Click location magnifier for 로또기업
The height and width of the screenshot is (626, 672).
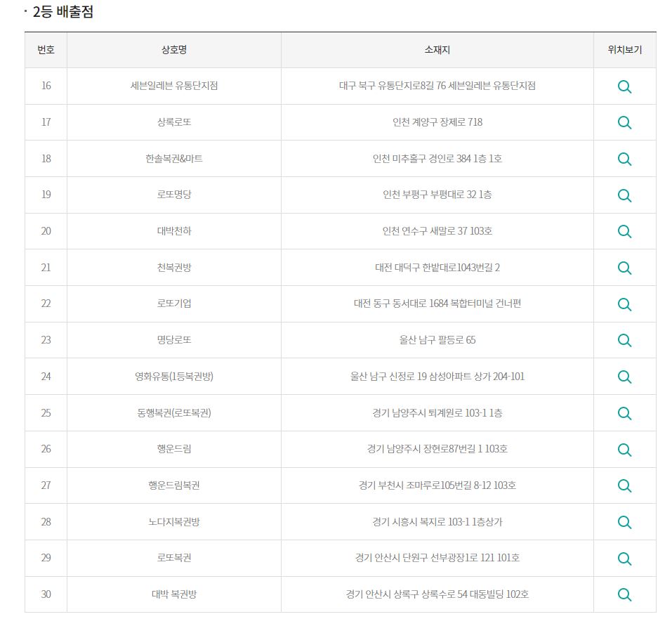coord(624,304)
